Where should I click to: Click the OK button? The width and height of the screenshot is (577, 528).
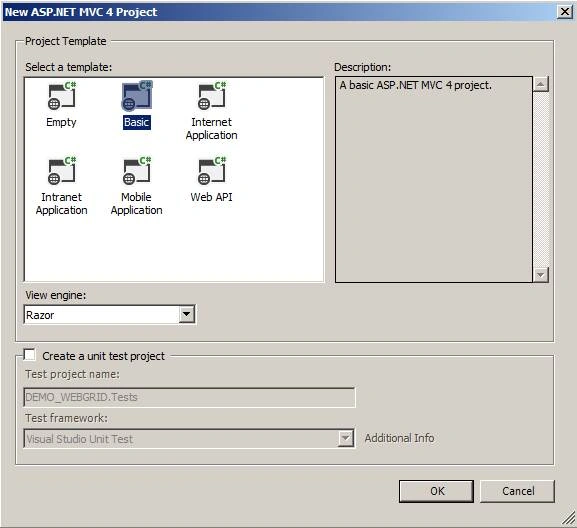coord(436,491)
